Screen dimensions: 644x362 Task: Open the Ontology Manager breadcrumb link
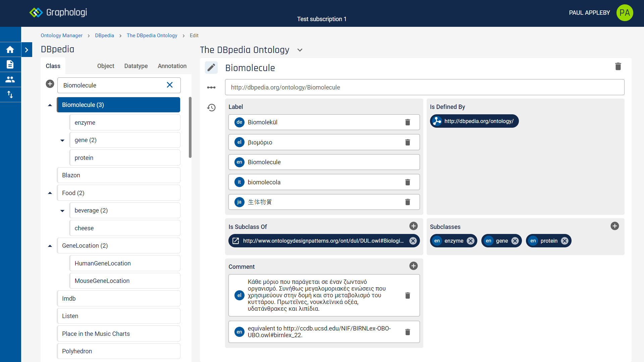pos(61,36)
